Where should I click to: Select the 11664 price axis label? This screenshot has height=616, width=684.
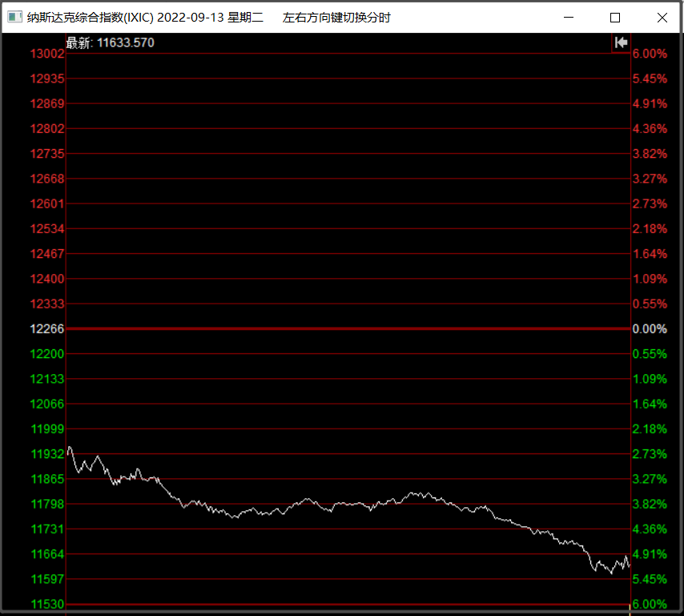[47, 554]
